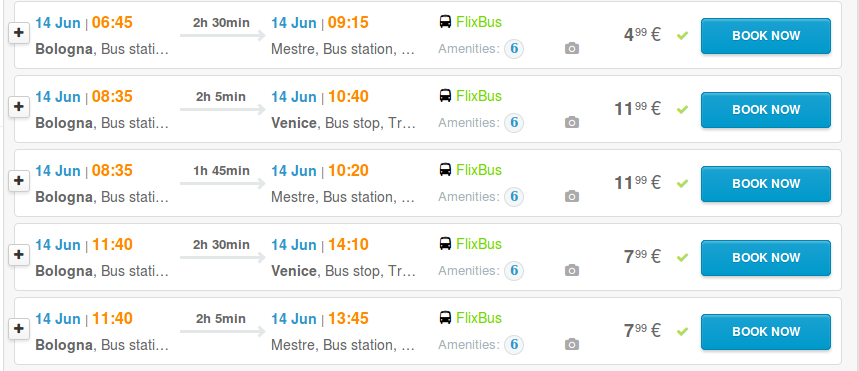
Task: Click camera icon for 11:40–13:45 trip
Action: (571, 345)
